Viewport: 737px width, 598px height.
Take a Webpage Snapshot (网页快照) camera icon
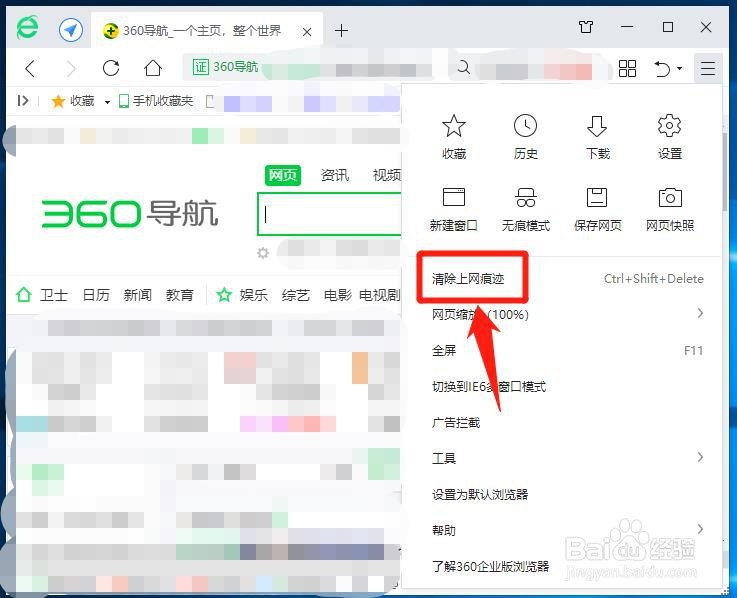point(669,197)
